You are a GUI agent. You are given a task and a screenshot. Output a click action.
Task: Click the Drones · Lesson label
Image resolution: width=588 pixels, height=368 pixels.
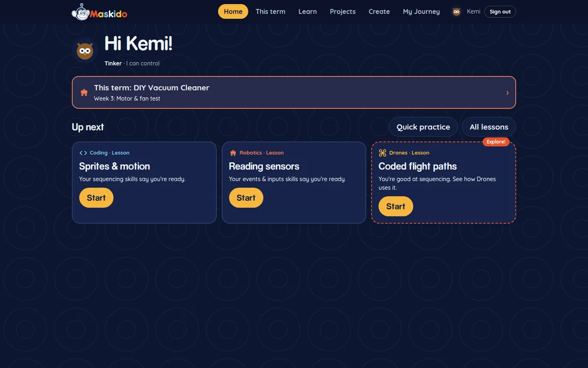(409, 153)
